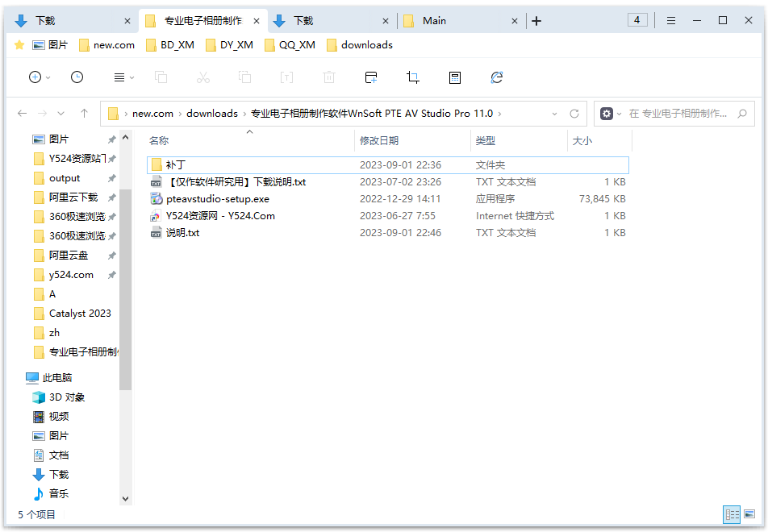Click the cut scissors icon
The image size is (768, 532).
(202, 77)
